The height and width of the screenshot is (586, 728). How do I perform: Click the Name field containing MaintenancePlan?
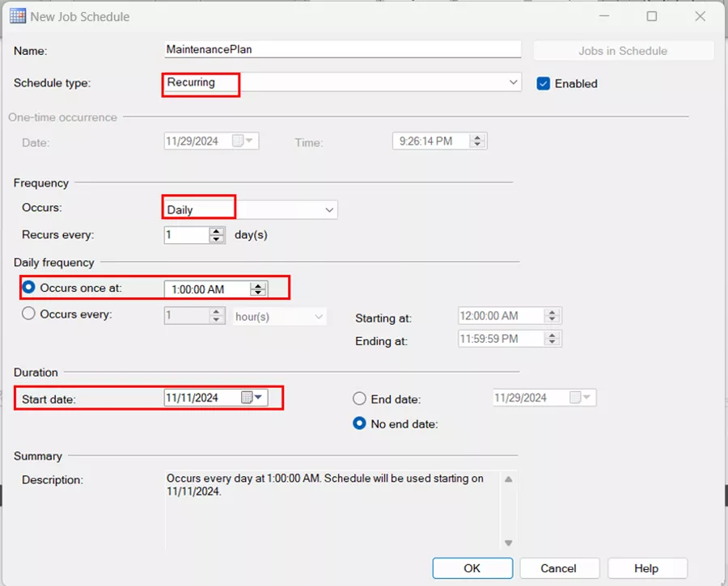(x=343, y=49)
